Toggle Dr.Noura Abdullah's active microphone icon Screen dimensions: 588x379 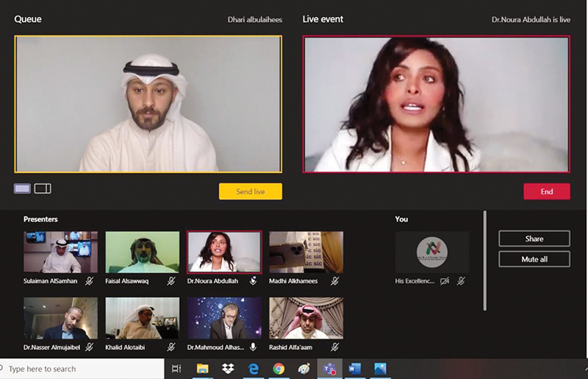pos(253,281)
